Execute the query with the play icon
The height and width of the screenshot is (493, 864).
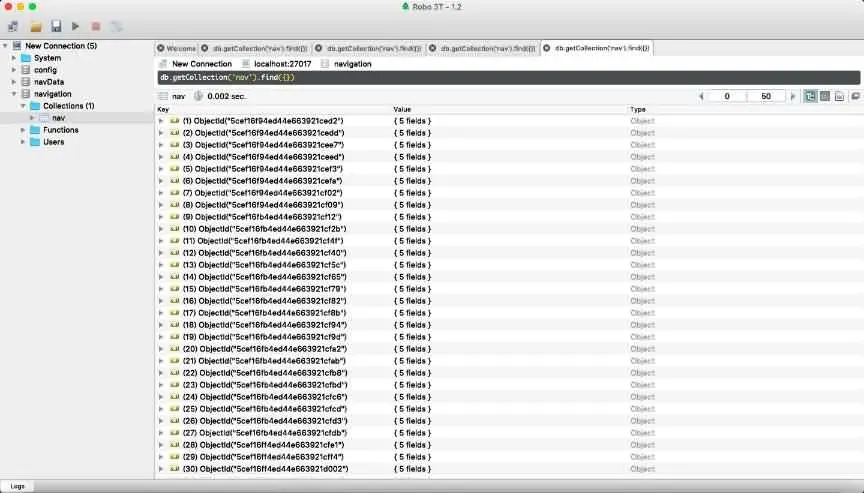(75, 26)
